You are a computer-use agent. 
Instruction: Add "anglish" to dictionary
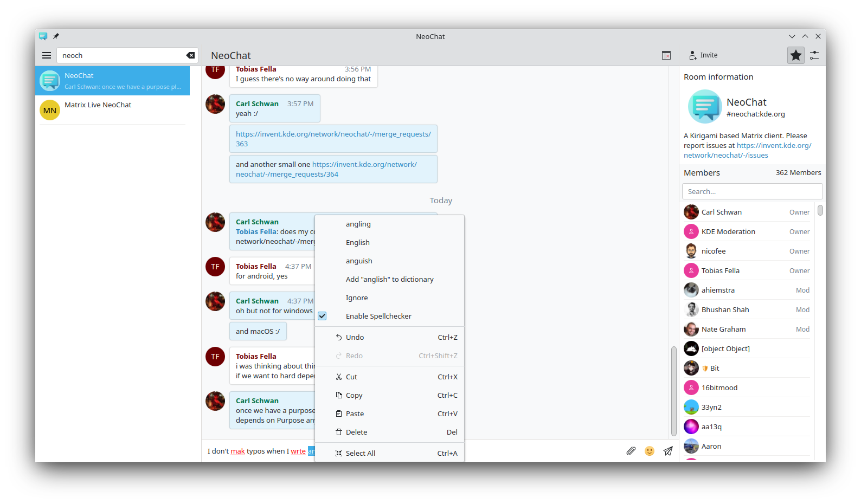pos(389,279)
